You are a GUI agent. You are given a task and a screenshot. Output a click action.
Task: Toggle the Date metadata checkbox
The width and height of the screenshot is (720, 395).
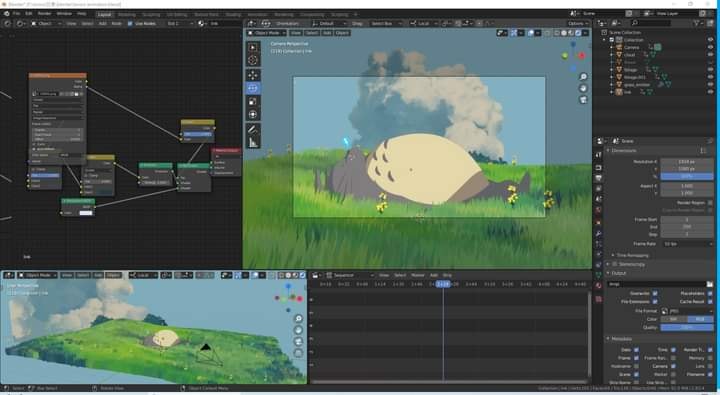[636, 350]
